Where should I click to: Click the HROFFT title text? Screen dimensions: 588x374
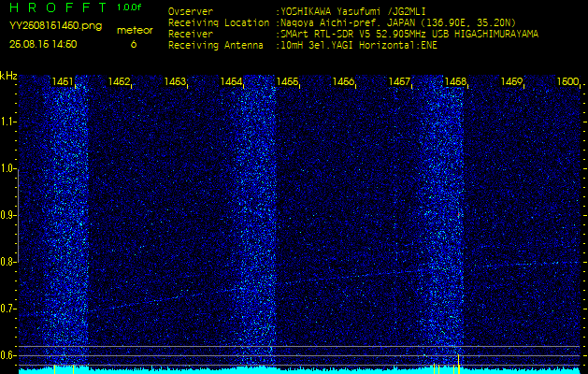[x=58, y=7]
